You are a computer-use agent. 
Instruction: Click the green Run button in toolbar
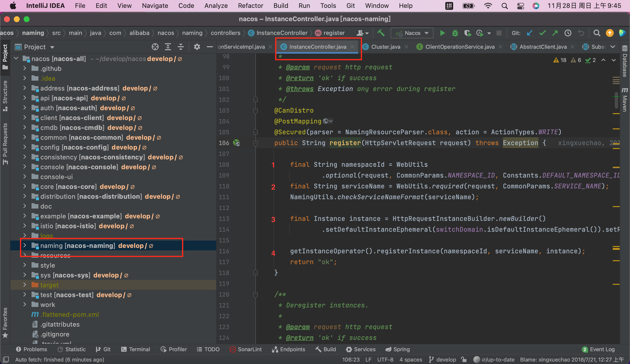pos(442,33)
